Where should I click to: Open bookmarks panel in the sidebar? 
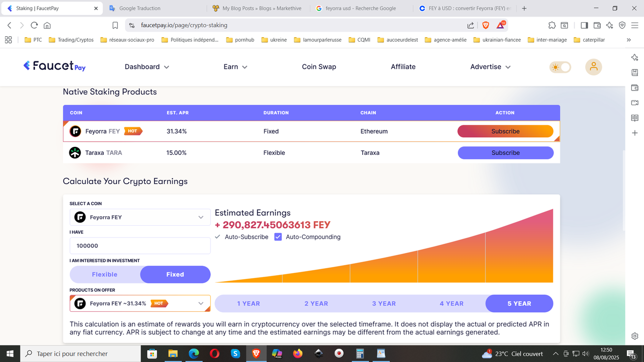tap(635, 72)
